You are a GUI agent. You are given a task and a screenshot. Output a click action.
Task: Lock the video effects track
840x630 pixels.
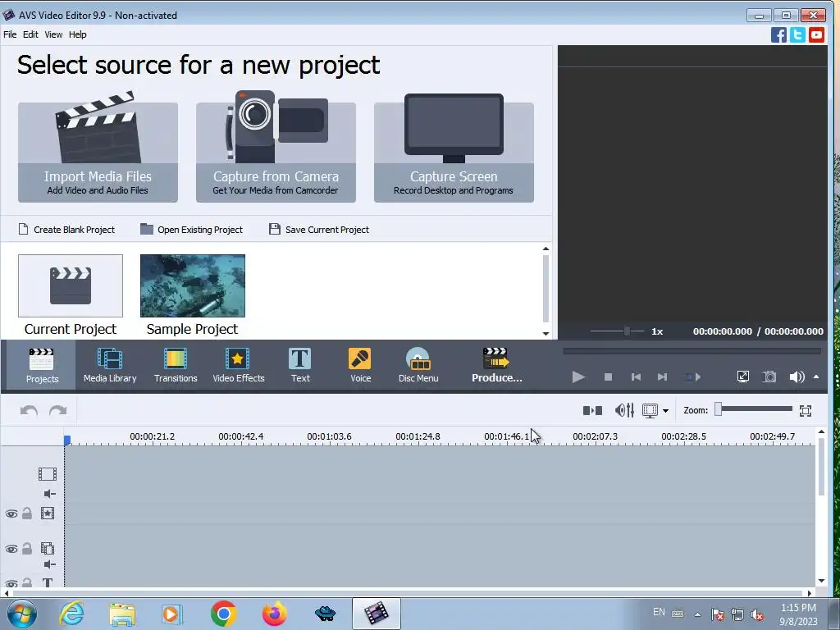27,514
